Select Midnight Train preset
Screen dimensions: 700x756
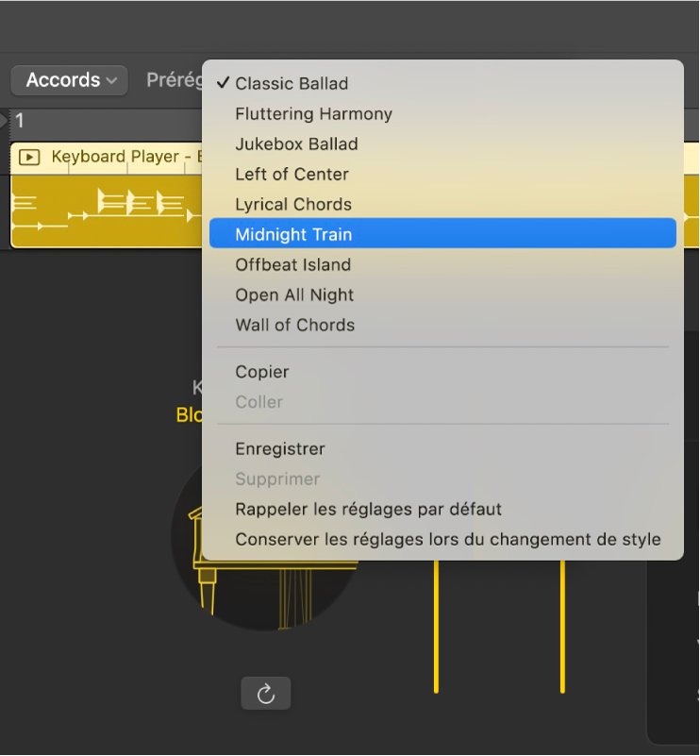point(442,234)
